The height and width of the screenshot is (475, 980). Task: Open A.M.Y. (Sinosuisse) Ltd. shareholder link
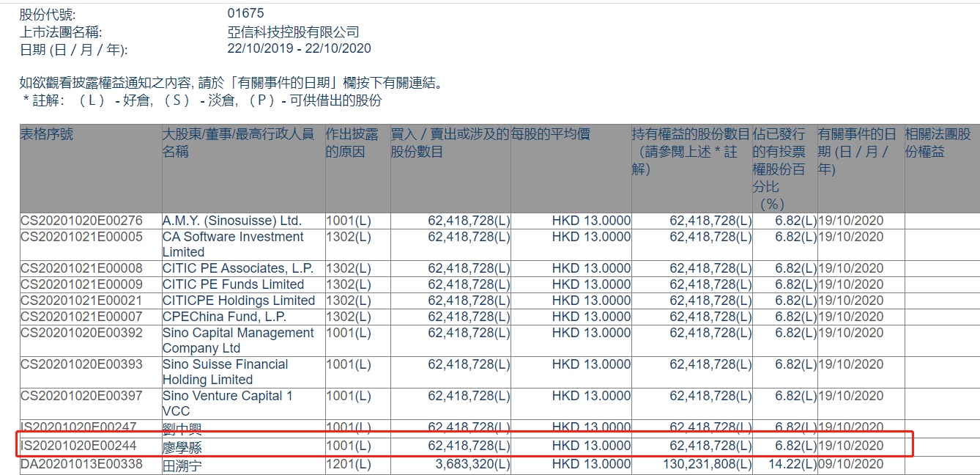pos(232,221)
